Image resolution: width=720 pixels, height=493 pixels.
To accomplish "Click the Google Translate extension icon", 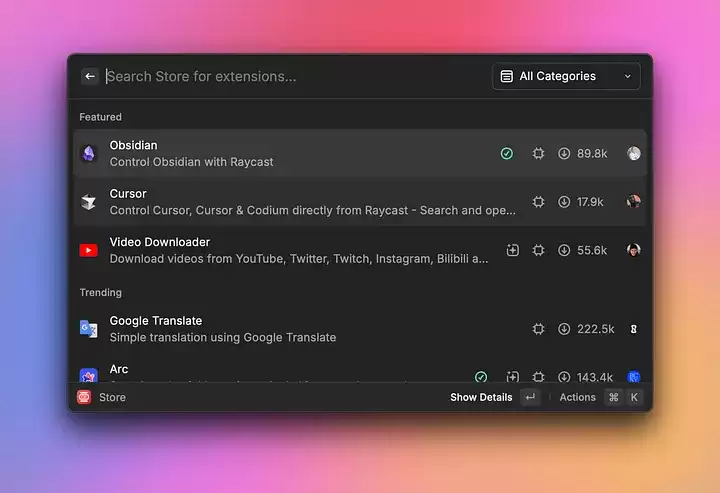I will tap(89, 329).
